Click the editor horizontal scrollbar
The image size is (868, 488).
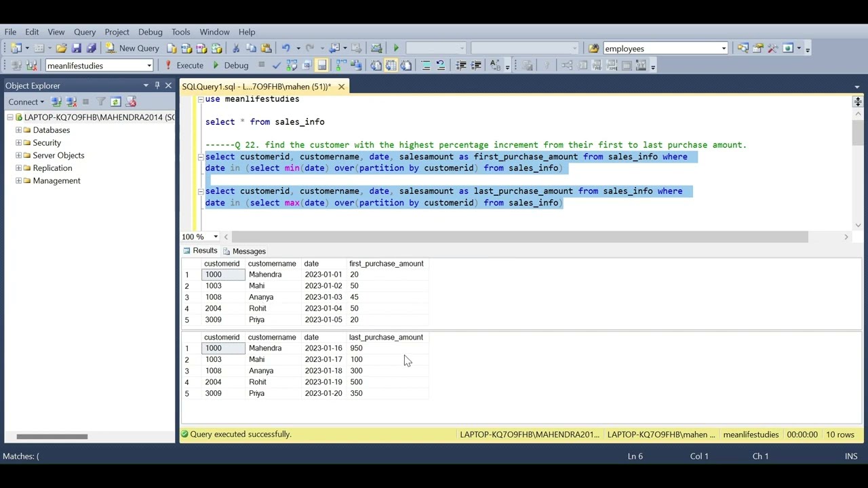(520, 237)
